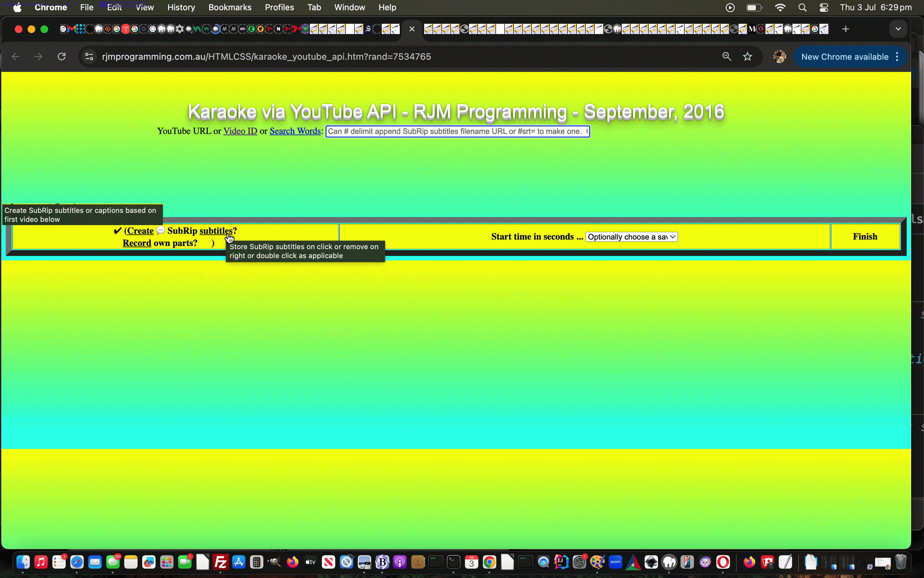Open Zoom from the Dock

(615, 562)
